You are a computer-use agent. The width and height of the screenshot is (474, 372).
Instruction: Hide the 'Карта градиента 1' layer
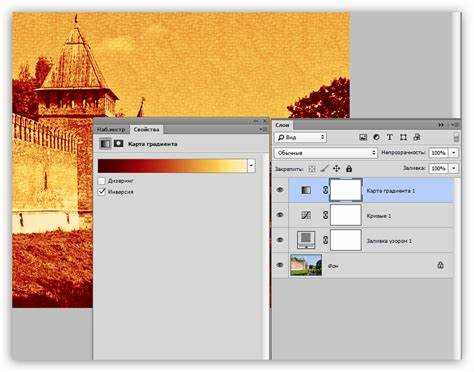[x=280, y=190]
